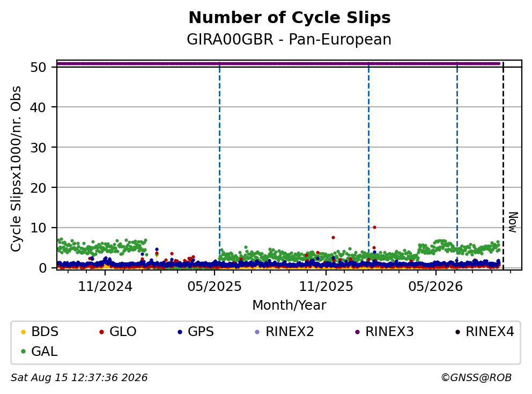Click the GAL green legend marker
532x394 pixels.
point(23,352)
